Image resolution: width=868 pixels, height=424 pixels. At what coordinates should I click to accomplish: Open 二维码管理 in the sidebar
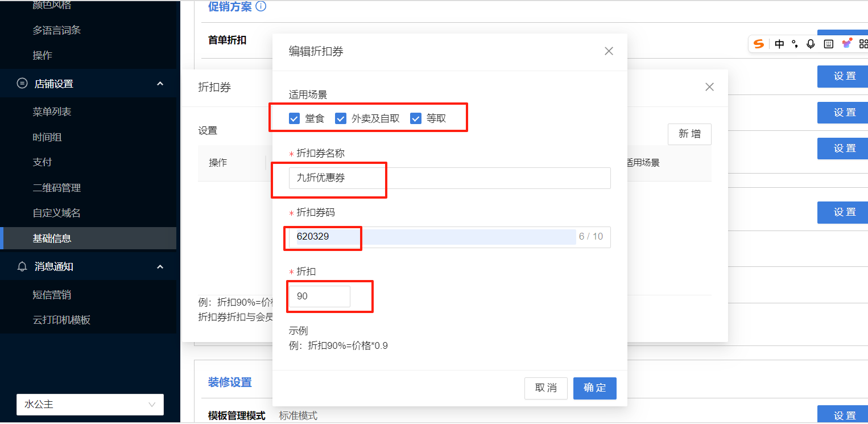click(x=57, y=187)
